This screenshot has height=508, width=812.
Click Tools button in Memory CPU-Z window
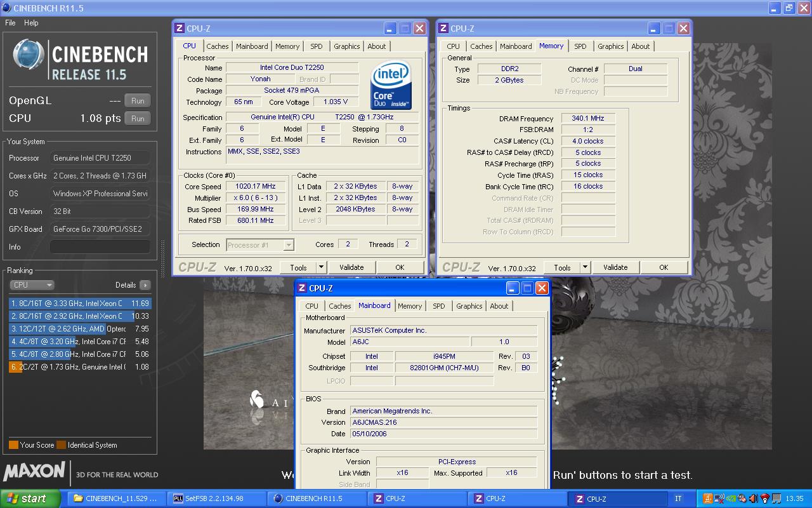coord(562,267)
